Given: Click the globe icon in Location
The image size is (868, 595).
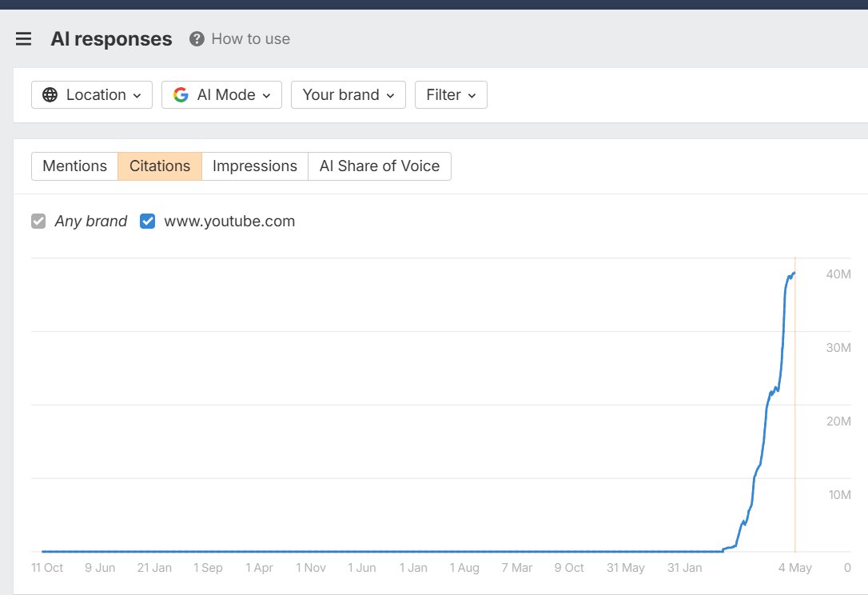Looking at the screenshot, I should coord(50,94).
